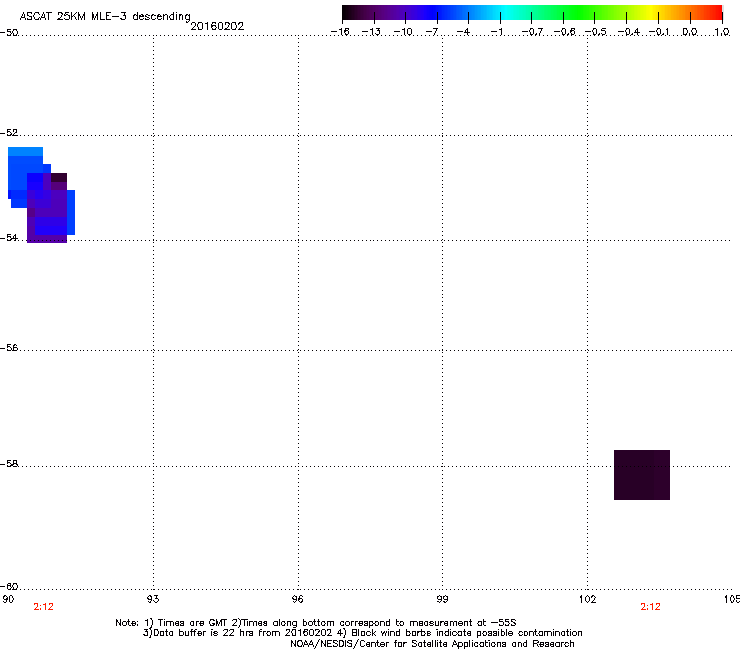Click the -54 latitude label
740x650 pixels.
click(x=9, y=237)
